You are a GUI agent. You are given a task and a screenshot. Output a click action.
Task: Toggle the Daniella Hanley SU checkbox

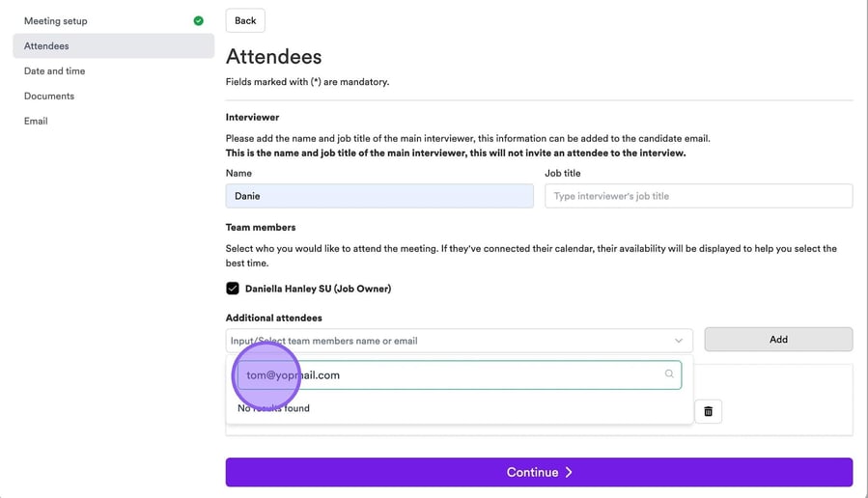click(233, 289)
